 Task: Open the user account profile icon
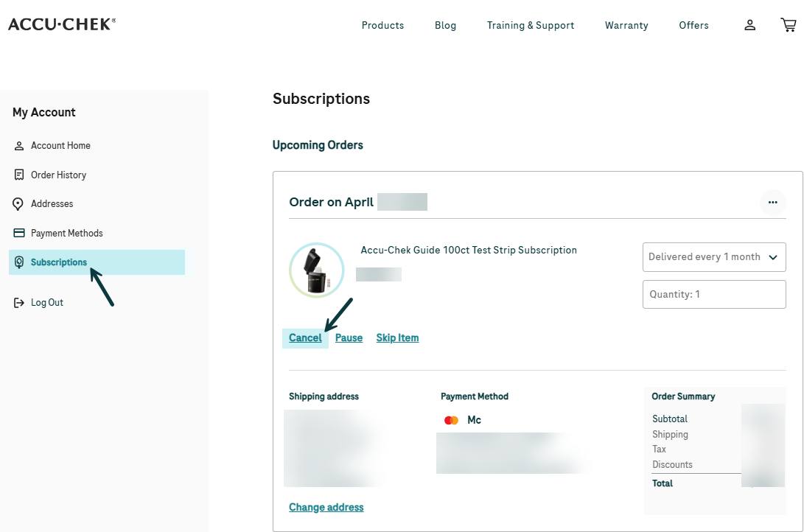pyautogui.click(x=749, y=25)
